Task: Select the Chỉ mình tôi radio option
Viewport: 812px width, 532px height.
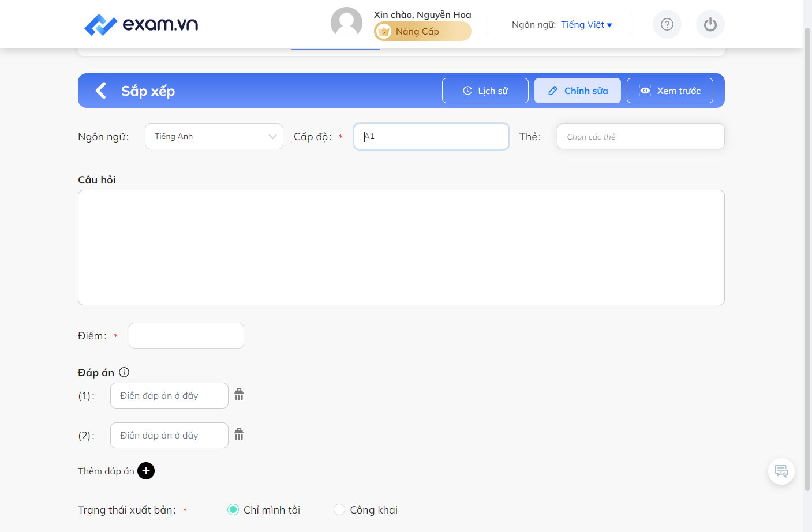Action: point(233,509)
